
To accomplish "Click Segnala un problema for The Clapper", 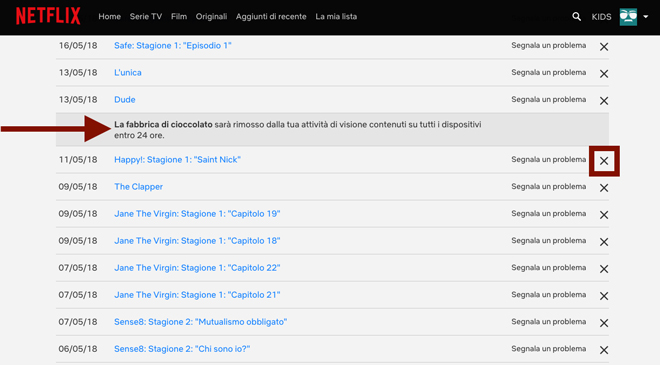I will coord(548,186).
